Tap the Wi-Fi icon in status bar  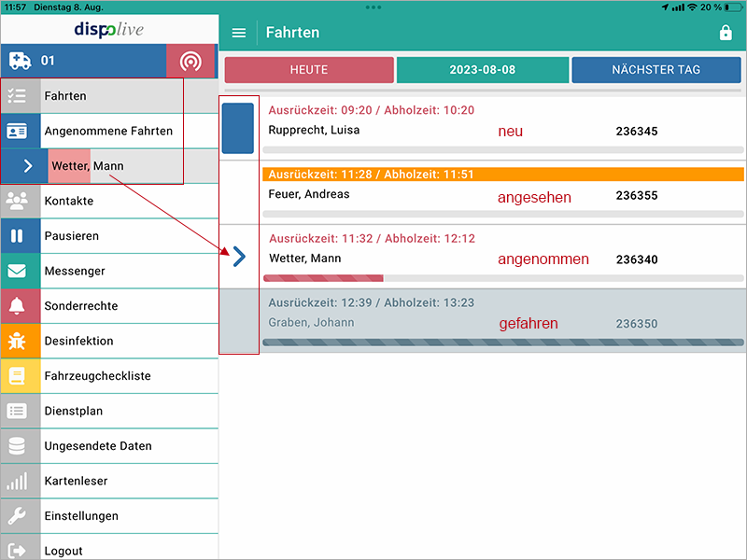[x=692, y=7]
